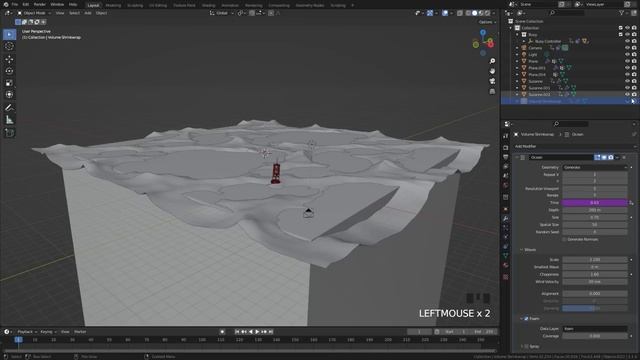Jump to the timeline start button

click(237, 332)
